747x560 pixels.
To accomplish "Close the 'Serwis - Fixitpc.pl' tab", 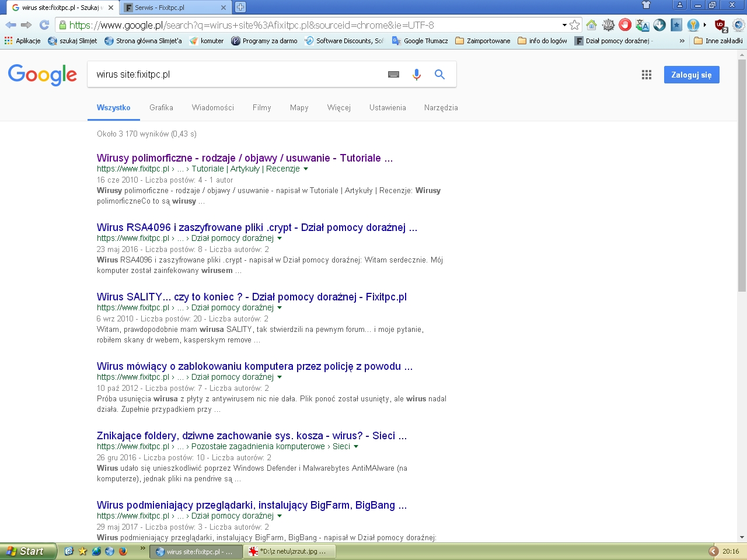I will (224, 8).
